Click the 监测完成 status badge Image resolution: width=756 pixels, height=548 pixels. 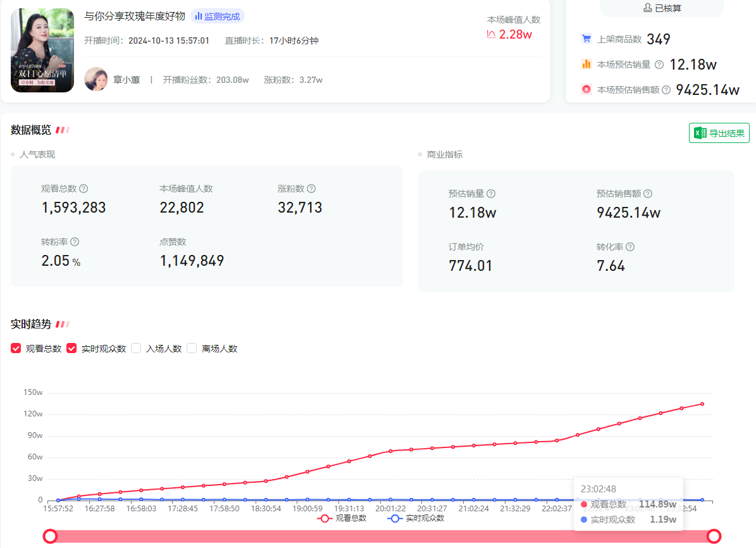pos(217,16)
